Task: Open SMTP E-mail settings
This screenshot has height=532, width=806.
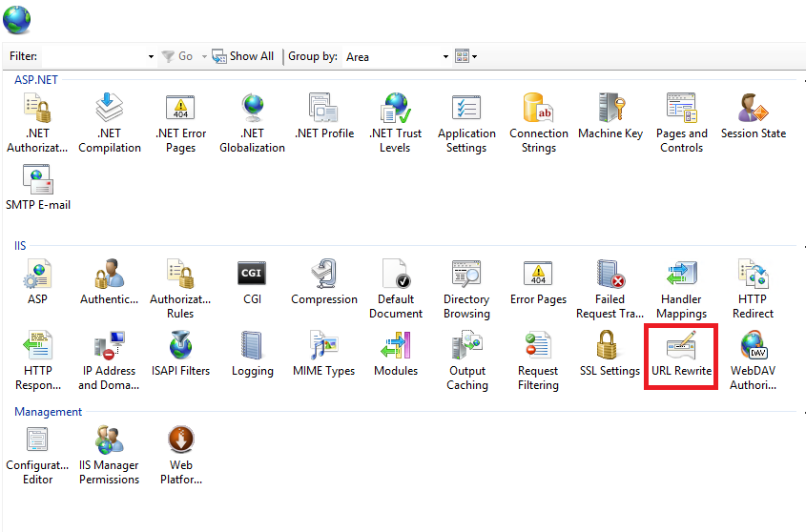Action: tap(38, 188)
